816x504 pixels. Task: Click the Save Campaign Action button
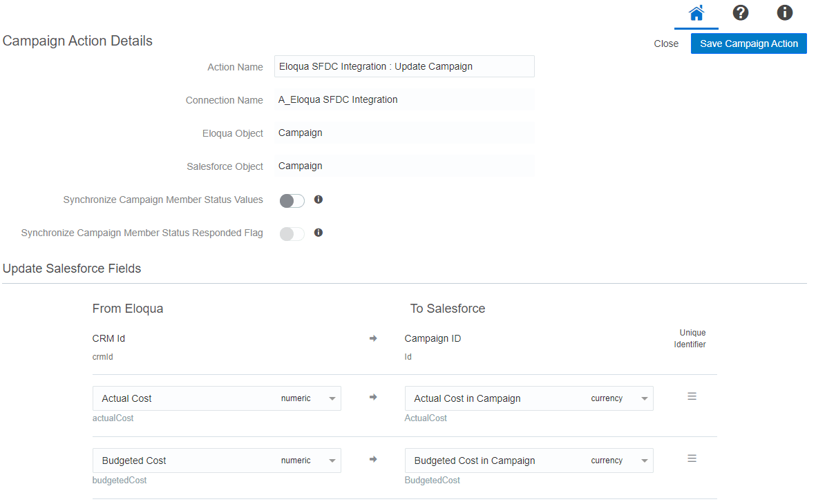(748, 43)
